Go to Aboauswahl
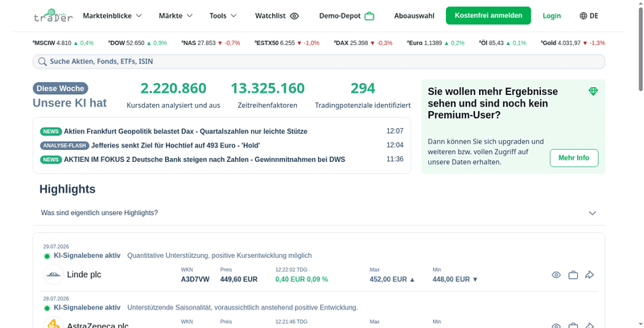The height and width of the screenshot is (328, 644). (x=414, y=16)
